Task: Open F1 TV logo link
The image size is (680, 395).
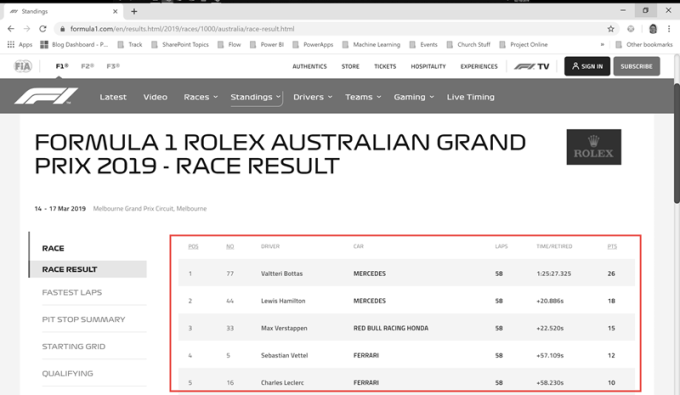Action: pos(532,66)
